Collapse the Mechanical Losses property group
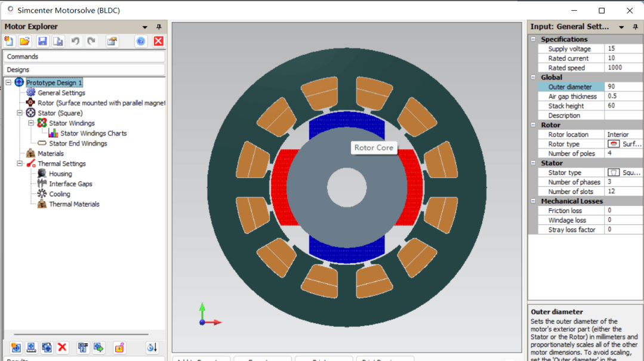Viewport: 644px width, 361px height. click(x=533, y=201)
